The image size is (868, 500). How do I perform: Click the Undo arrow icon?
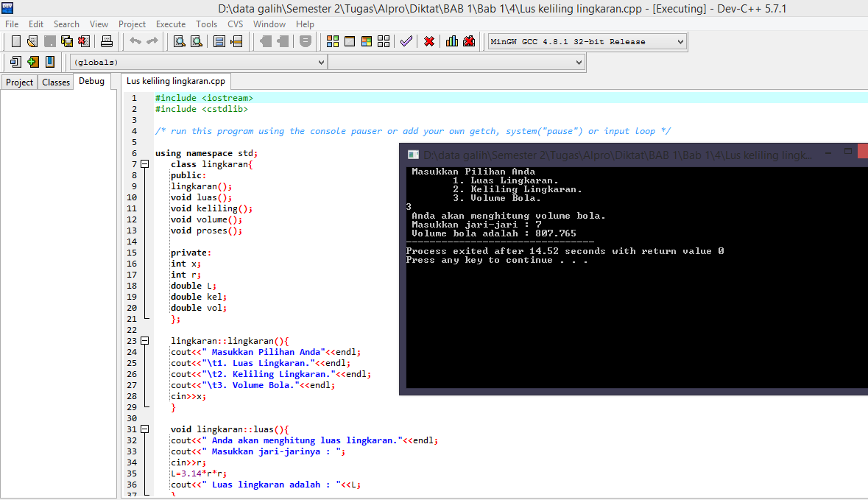coord(135,41)
